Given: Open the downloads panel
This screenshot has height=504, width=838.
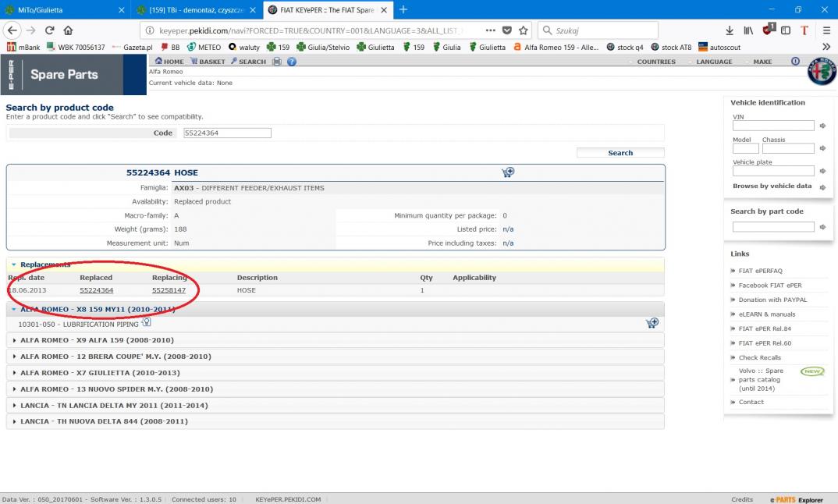Looking at the screenshot, I should (x=730, y=30).
